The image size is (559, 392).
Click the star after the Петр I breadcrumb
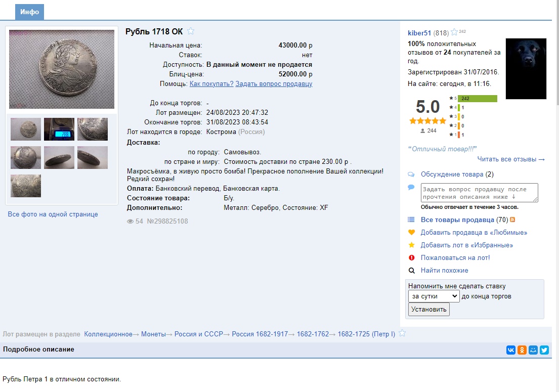point(402,333)
